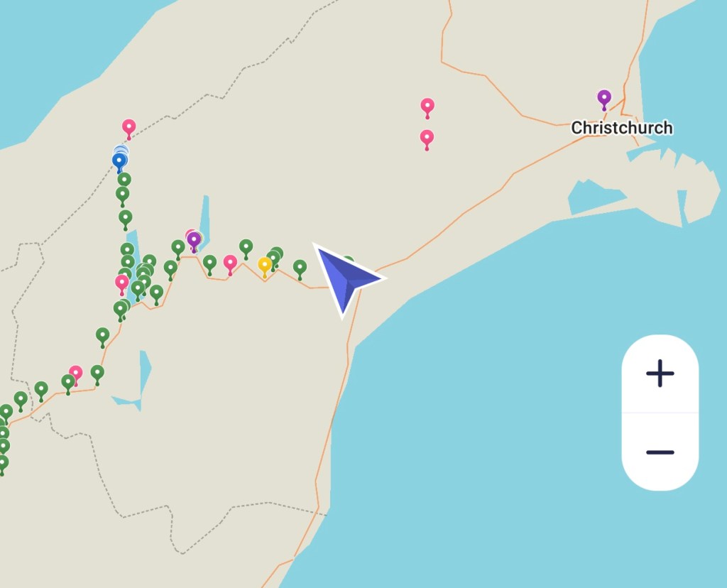This screenshot has width=727, height=588.
Task: Open the lower pink pin west of Christchurch
Action: tap(427, 140)
